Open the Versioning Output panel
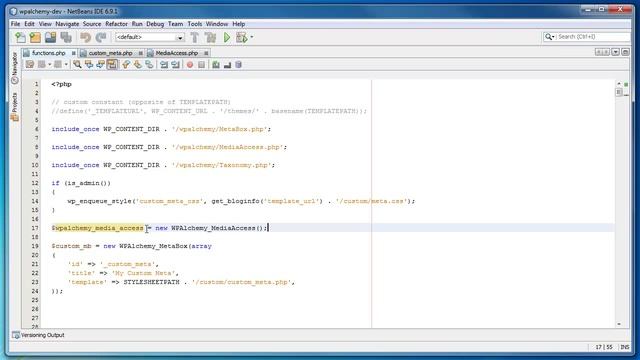 click(x=39, y=335)
